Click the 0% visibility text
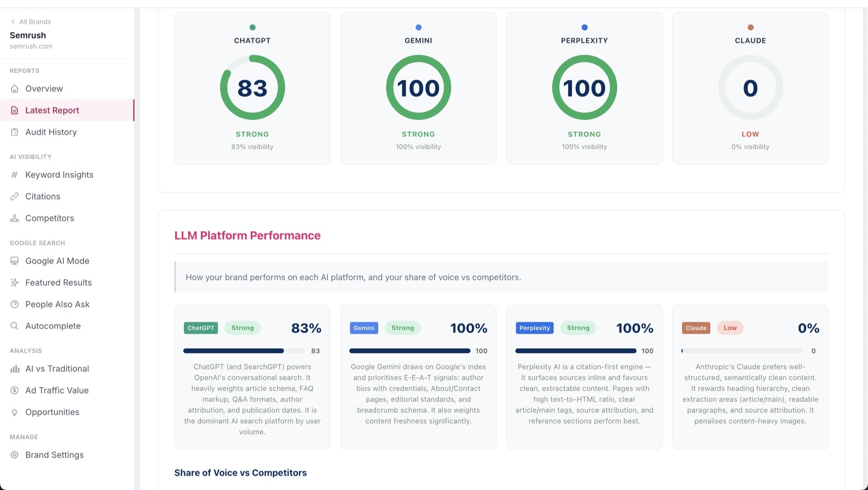 (x=750, y=147)
